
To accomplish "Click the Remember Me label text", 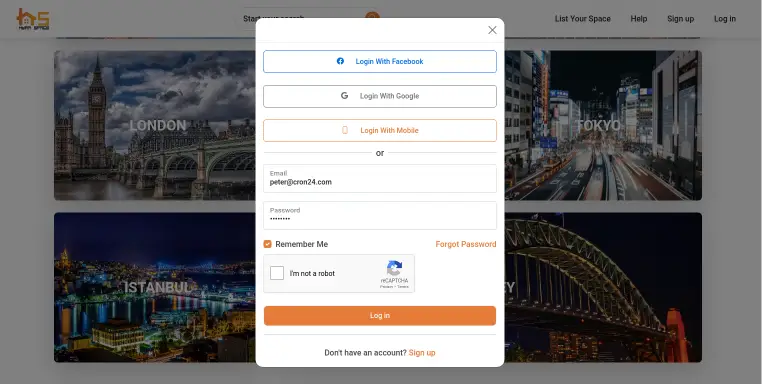I will (x=301, y=244).
